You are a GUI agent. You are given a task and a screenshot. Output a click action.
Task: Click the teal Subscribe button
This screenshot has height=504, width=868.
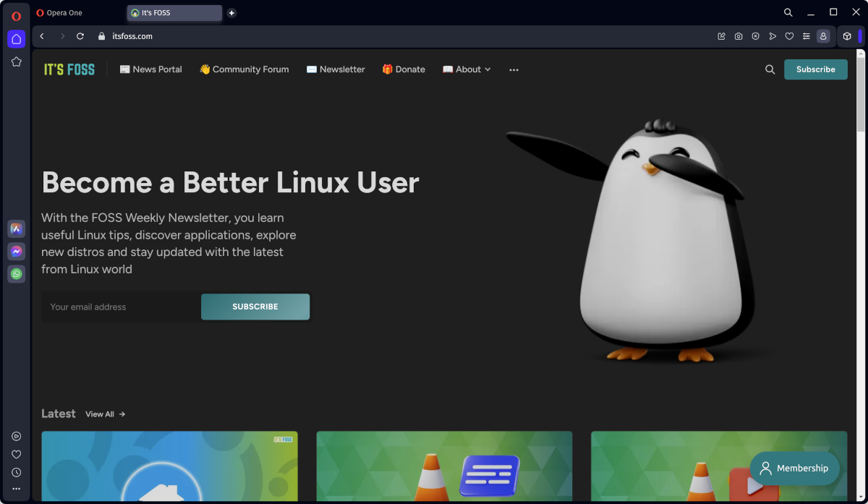click(x=815, y=69)
